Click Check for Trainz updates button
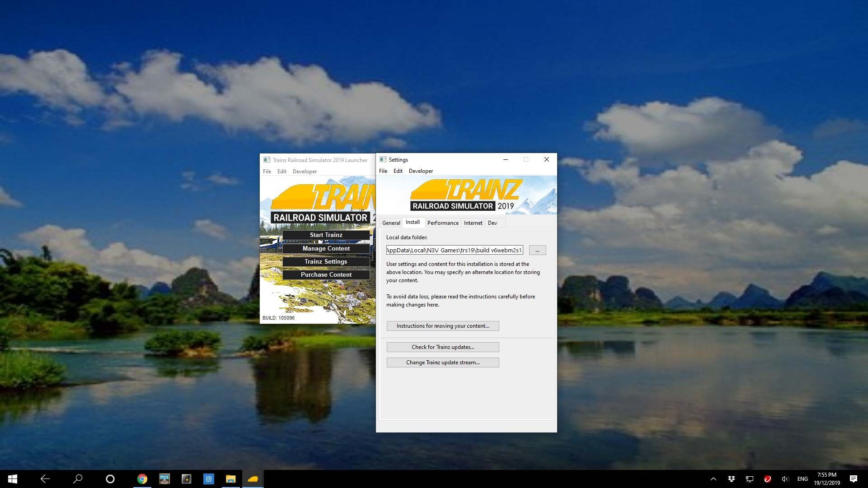The width and height of the screenshot is (868, 488). (x=442, y=347)
